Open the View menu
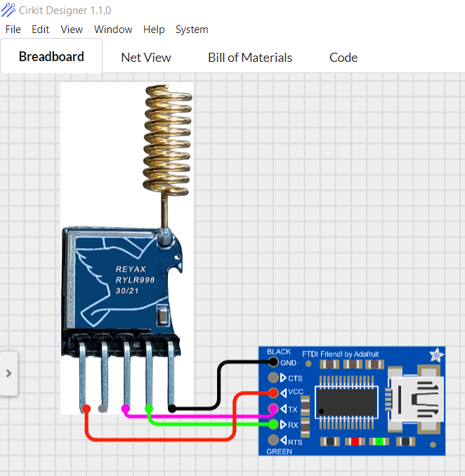The image size is (465, 476). click(x=72, y=30)
